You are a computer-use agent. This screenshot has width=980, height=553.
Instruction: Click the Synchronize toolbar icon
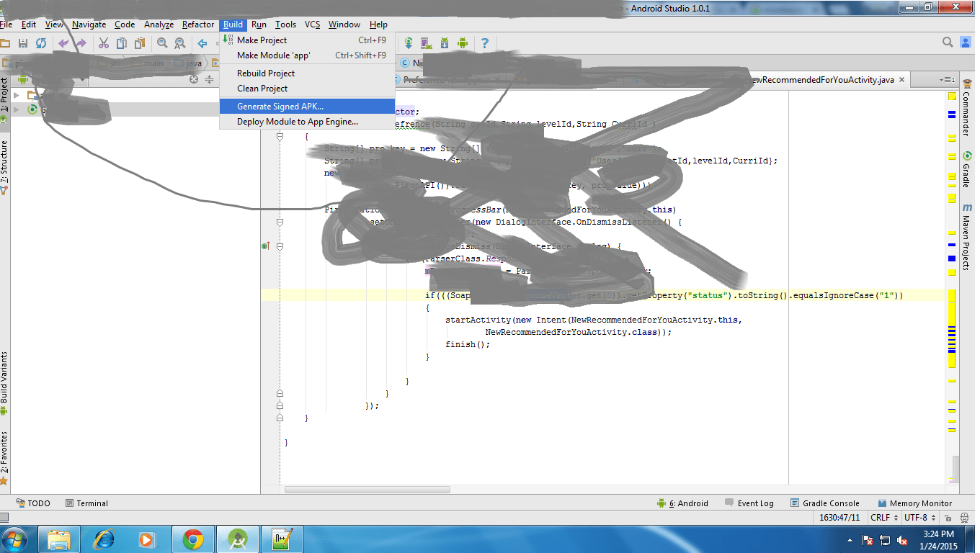click(41, 43)
